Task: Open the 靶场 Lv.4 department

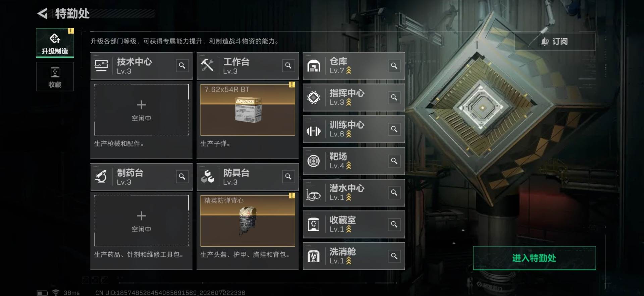Action: click(x=354, y=161)
